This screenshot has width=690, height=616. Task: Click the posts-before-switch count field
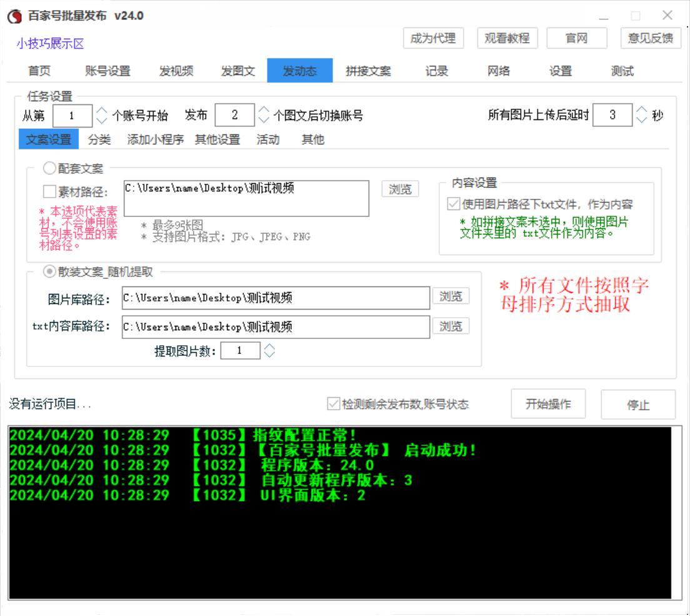[x=234, y=115]
